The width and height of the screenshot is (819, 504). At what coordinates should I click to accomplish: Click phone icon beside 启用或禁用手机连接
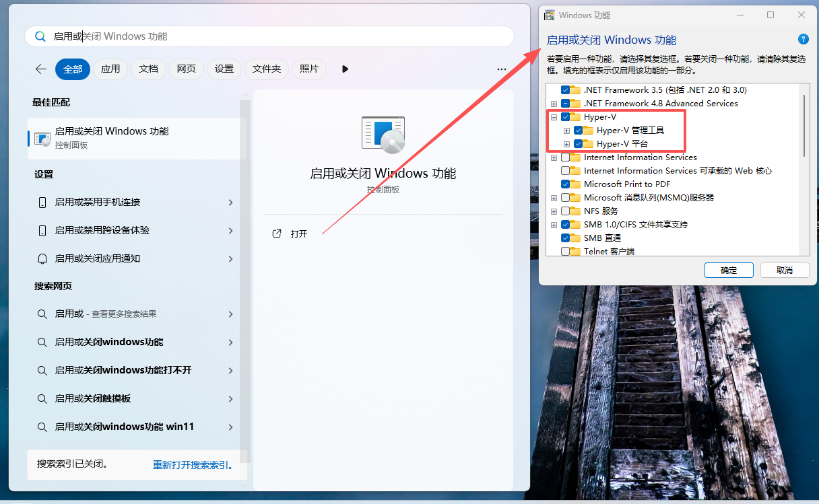pyautogui.click(x=42, y=202)
